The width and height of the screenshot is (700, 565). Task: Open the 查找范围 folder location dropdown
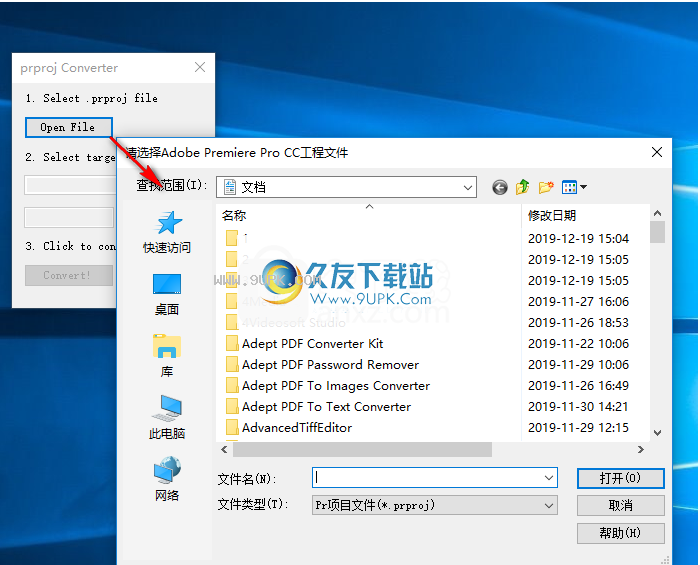coord(346,187)
